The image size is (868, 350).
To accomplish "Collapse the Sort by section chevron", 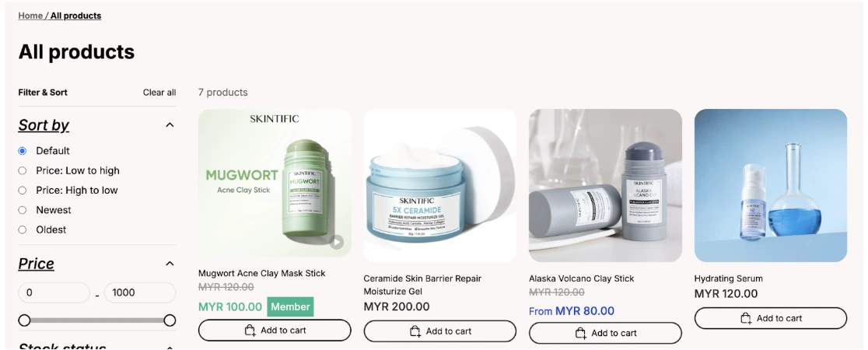I will pyautogui.click(x=170, y=125).
